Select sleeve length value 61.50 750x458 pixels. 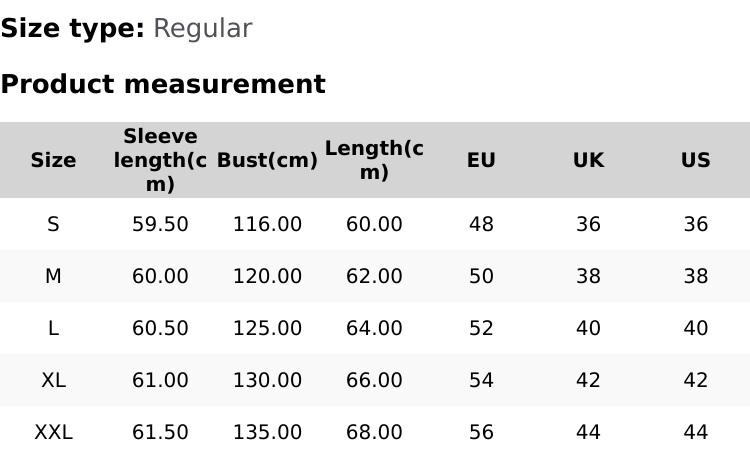tap(160, 432)
